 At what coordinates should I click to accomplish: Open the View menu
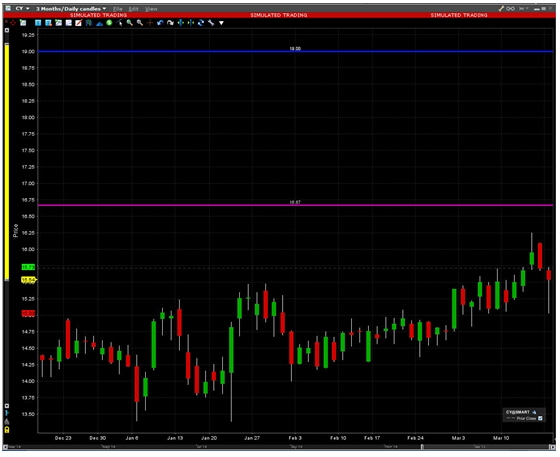click(x=151, y=9)
